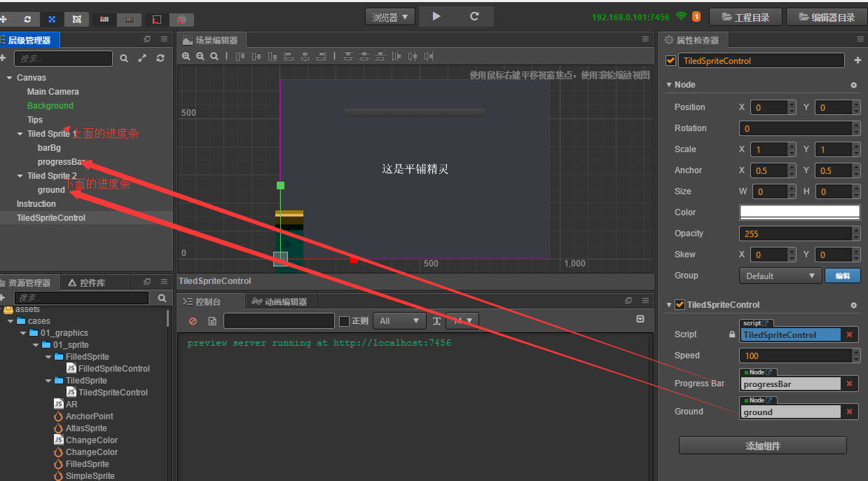Open the Node section gear menu

pos(853,85)
